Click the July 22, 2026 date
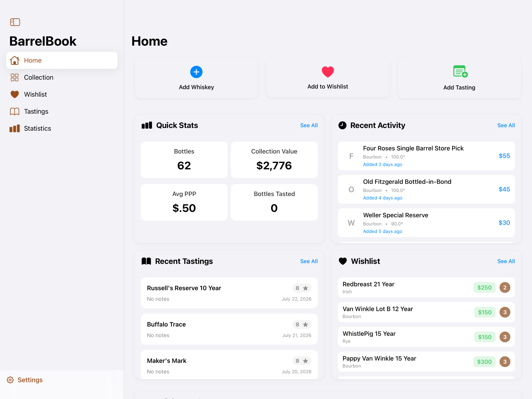The height and width of the screenshot is (399, 532). point(296,299)
